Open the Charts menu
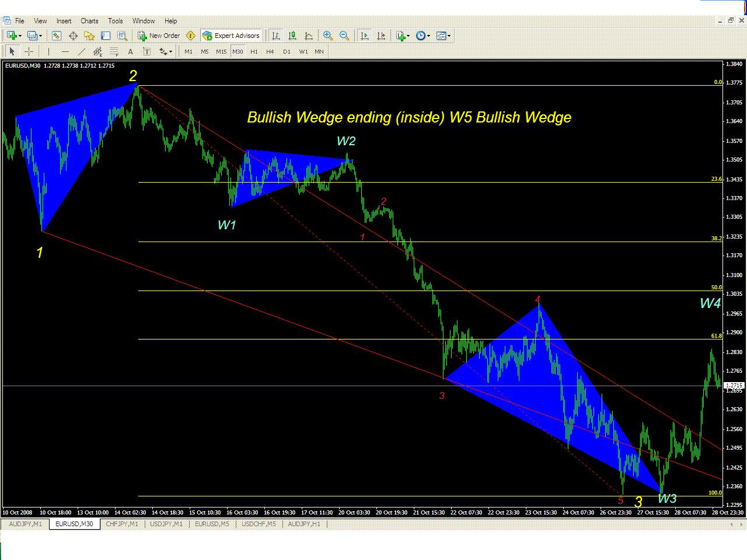The height and width of the screenshot is (560, 747). coord(89,21)
